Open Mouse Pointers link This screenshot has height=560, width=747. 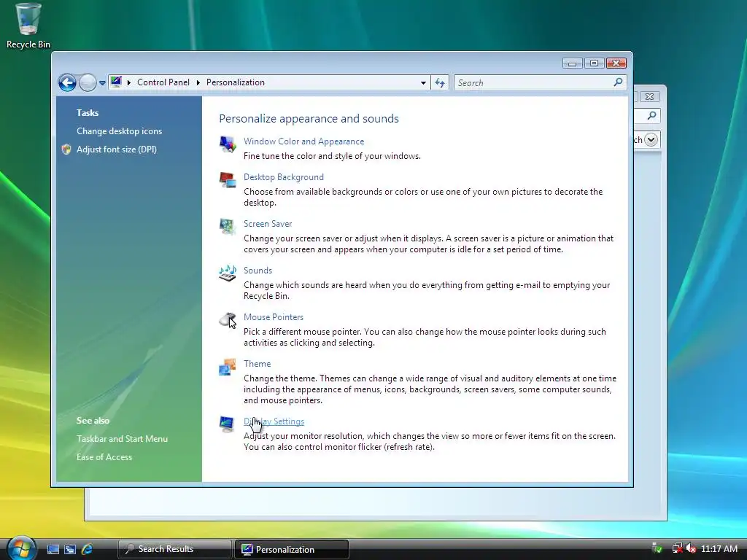274,317
